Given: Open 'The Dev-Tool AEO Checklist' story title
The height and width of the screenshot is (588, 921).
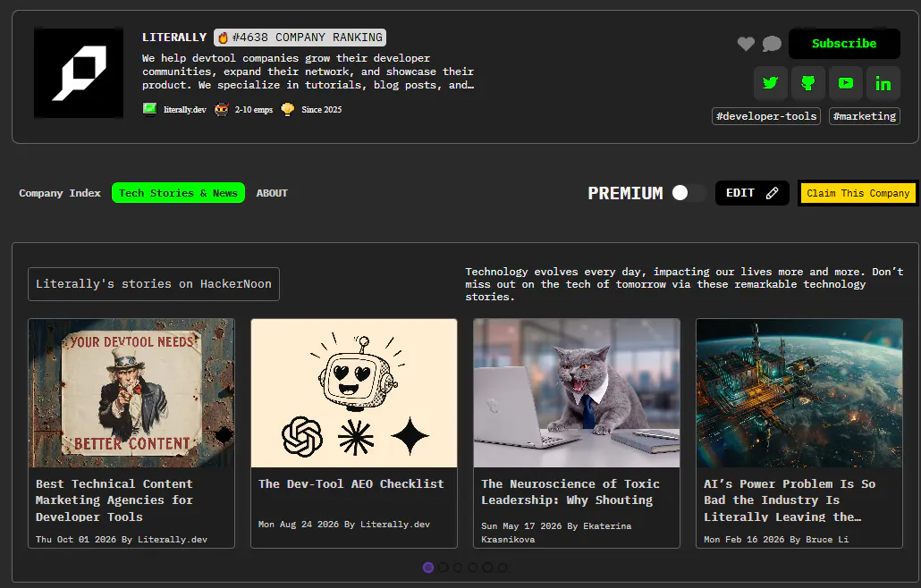Looking at the screenshot, I should 351,483.
